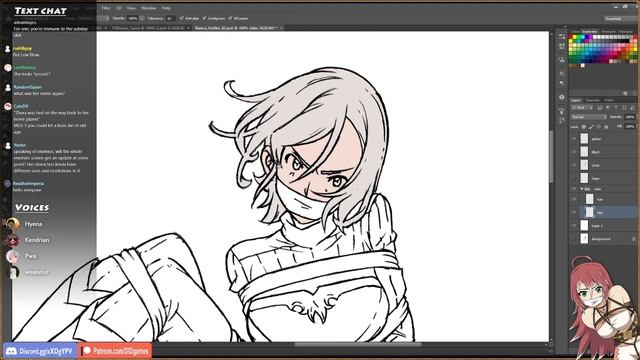Open the Filter menu
Viewport: 640px width, 360px height.
click(x=106, y=8)
